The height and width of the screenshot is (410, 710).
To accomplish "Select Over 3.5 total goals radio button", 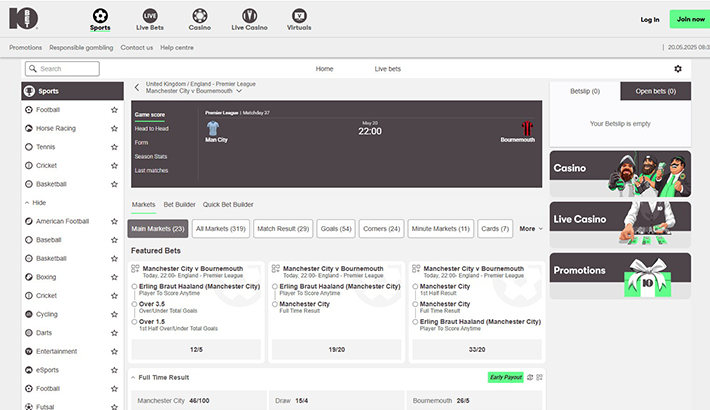I will [x=134, y=304].
